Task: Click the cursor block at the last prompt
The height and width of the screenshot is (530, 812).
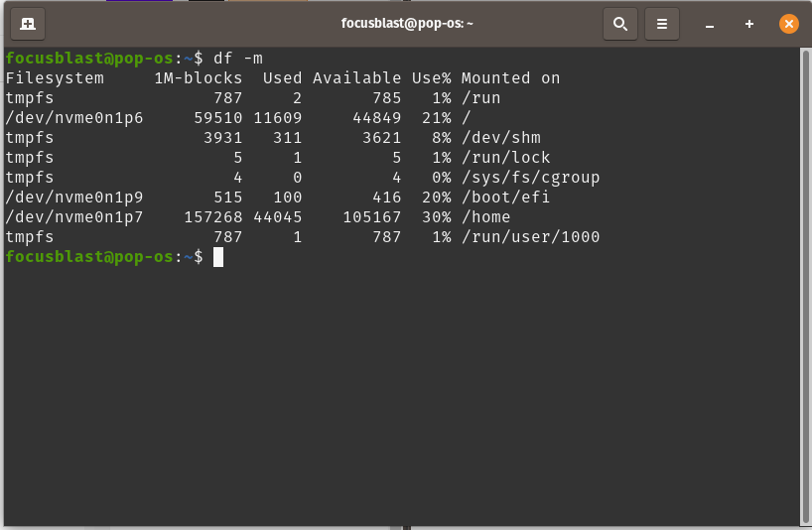Action: (218, 257)
